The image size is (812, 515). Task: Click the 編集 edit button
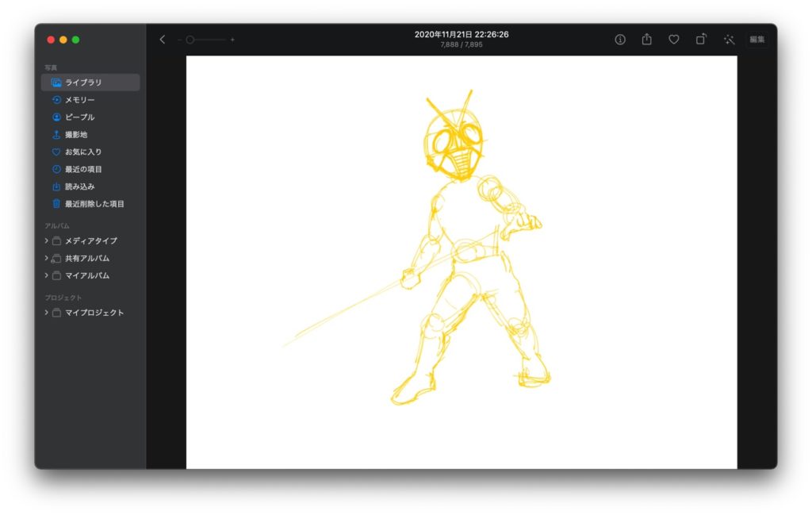click(757, 40)
